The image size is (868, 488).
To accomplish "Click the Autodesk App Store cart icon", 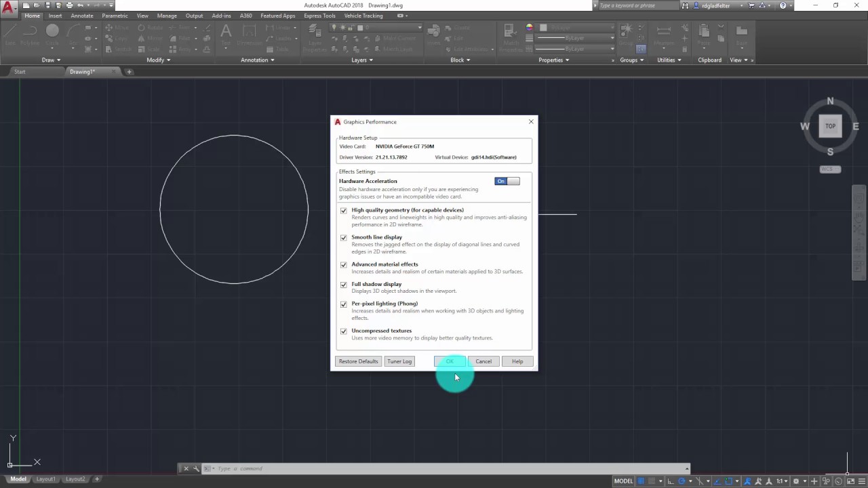I will point(751,5).
